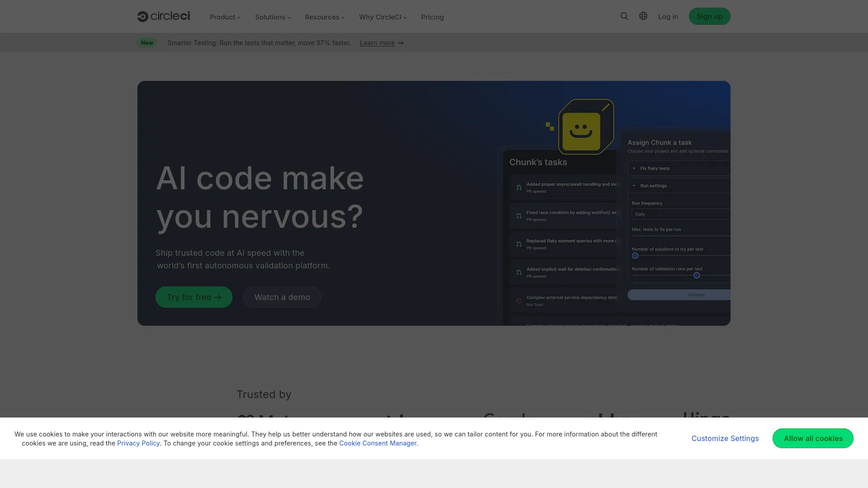
Task: Click the pull request icon beside 'Fixed race condition'
Action: tap(519, 216)
